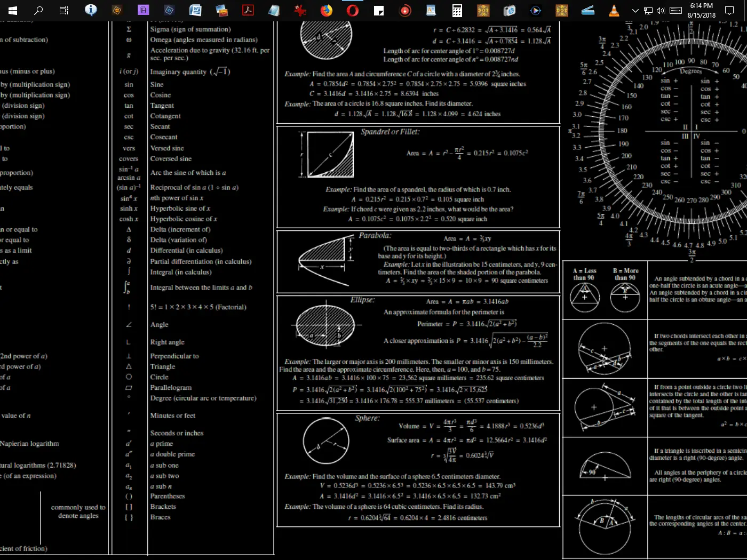Open the Action Center notifications

tap(729, 11)
